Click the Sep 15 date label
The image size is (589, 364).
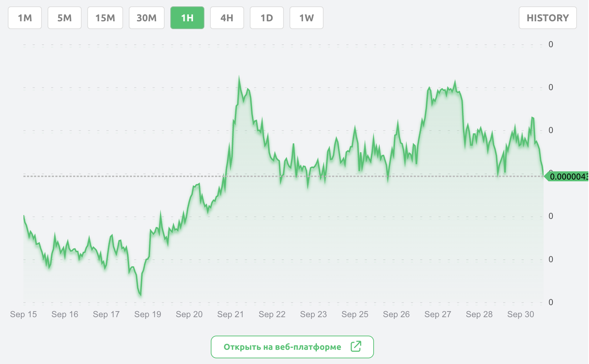[x=23, y=314]
